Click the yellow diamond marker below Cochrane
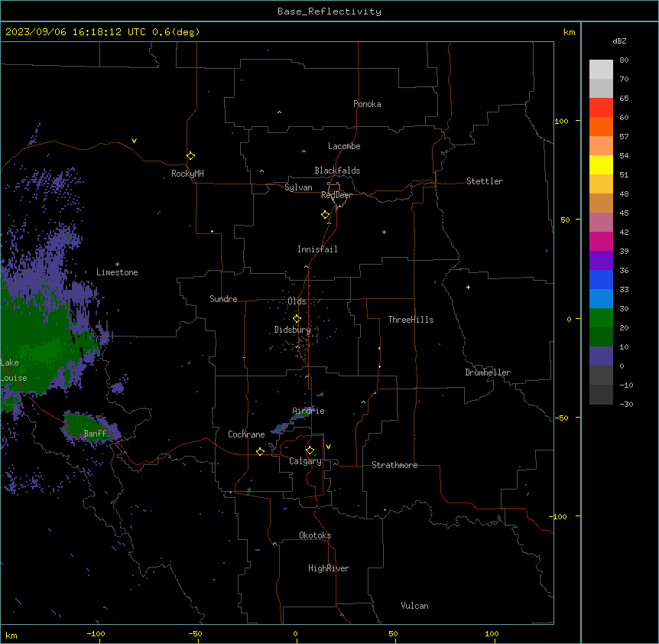 tap(260, 451)
